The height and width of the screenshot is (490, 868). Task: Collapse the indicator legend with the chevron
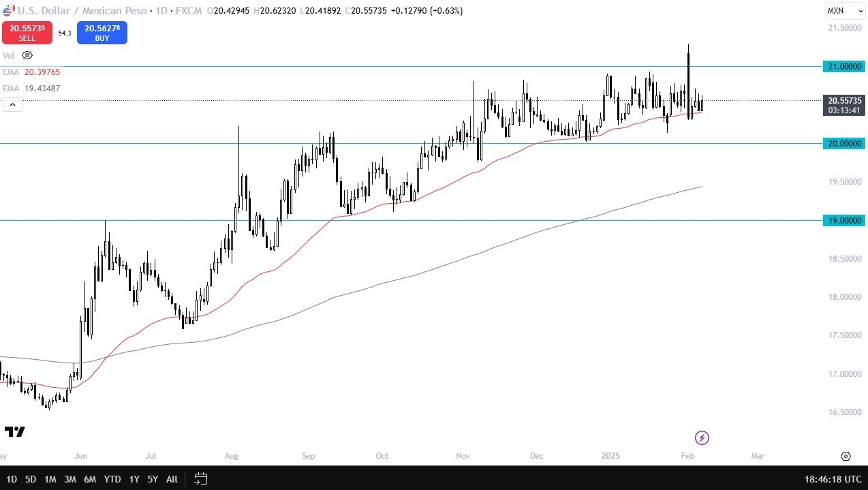coord(12,104)
